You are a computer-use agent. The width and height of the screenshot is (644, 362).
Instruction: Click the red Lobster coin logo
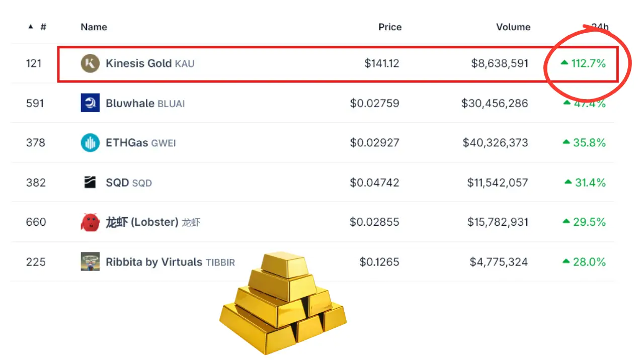click(90, 222)
